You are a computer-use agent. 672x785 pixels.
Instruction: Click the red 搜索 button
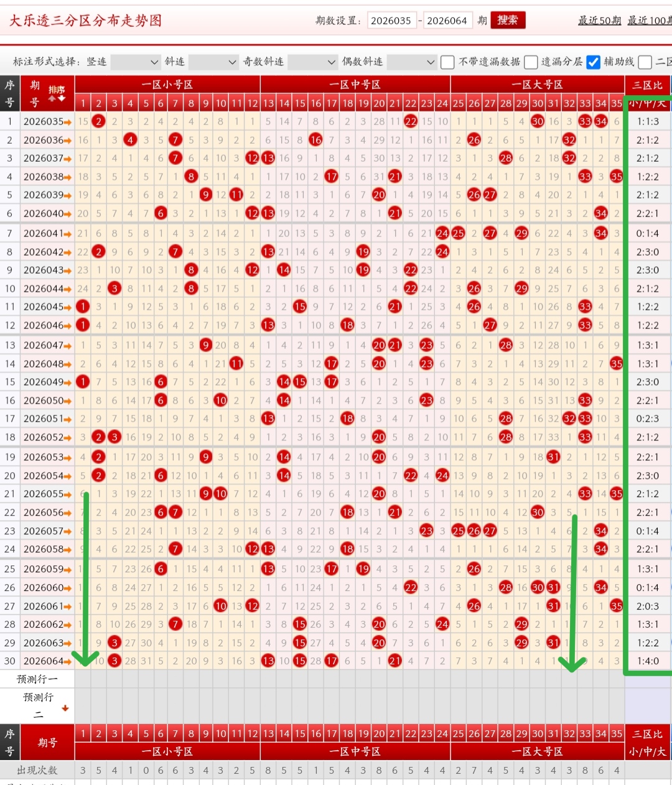[x=508, y=20]
